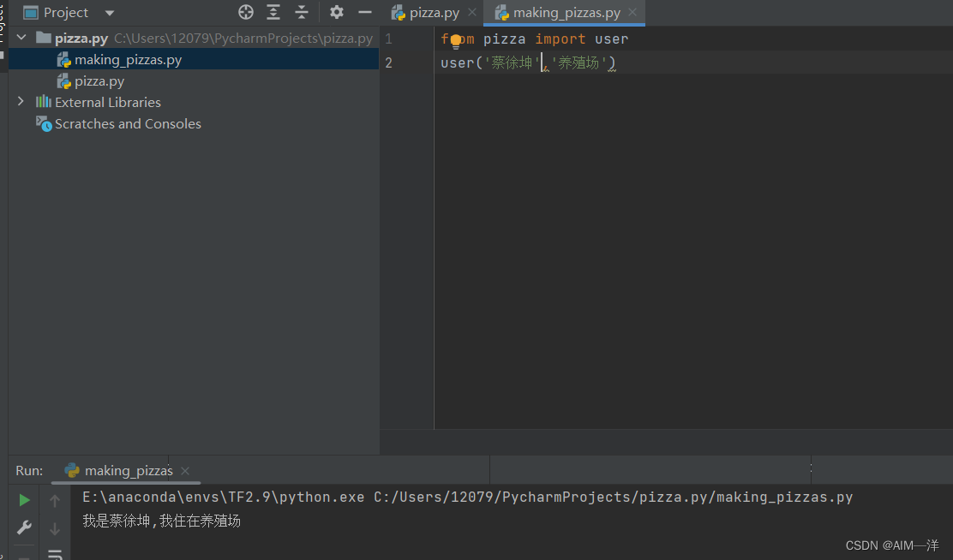The height and width of the screenshot is (560, 953).
Task: Close the pizza.py editor tab
Action: click(472, 12)
